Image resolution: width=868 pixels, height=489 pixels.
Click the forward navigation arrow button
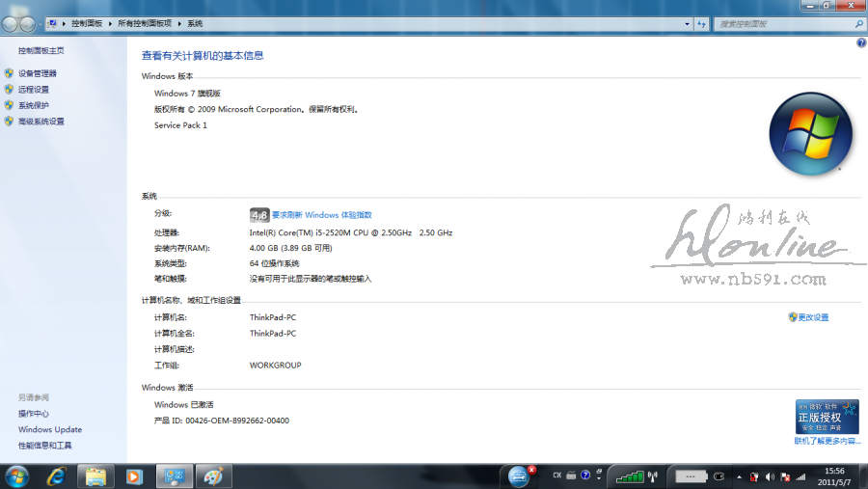(x=27, y=24)
